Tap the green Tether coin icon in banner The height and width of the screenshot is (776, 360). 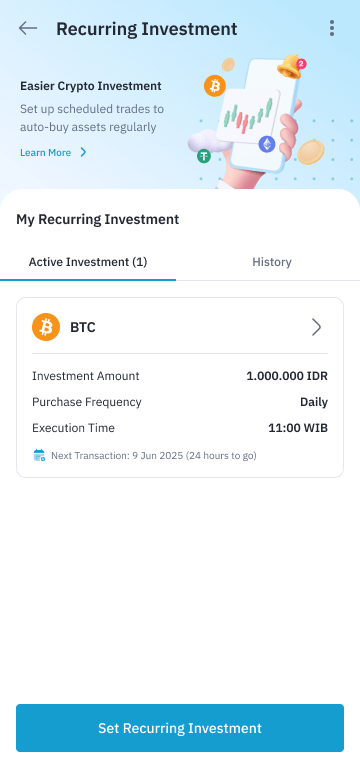204,156
